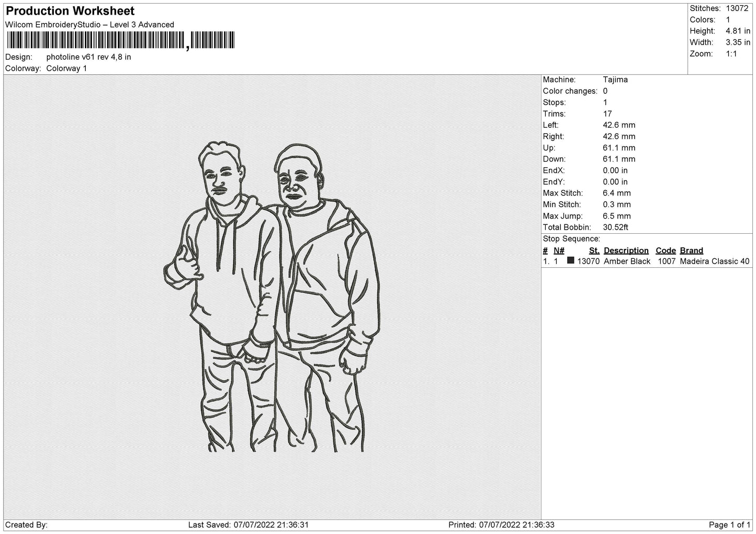The height and width of the screenshot is (534, 756).
Task: Click the width value '3.35 in'
Action: pos(738,42)
